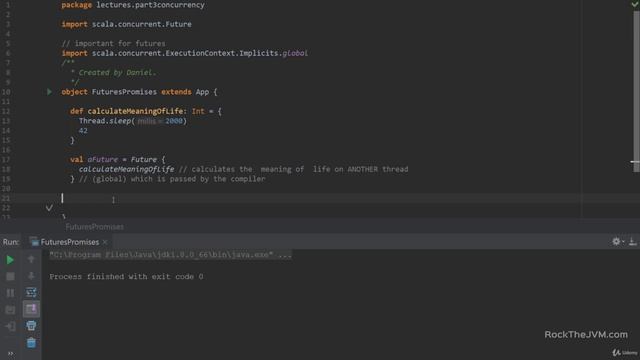Click the 'import scala.concurrent.Future' line

[127, 24]
